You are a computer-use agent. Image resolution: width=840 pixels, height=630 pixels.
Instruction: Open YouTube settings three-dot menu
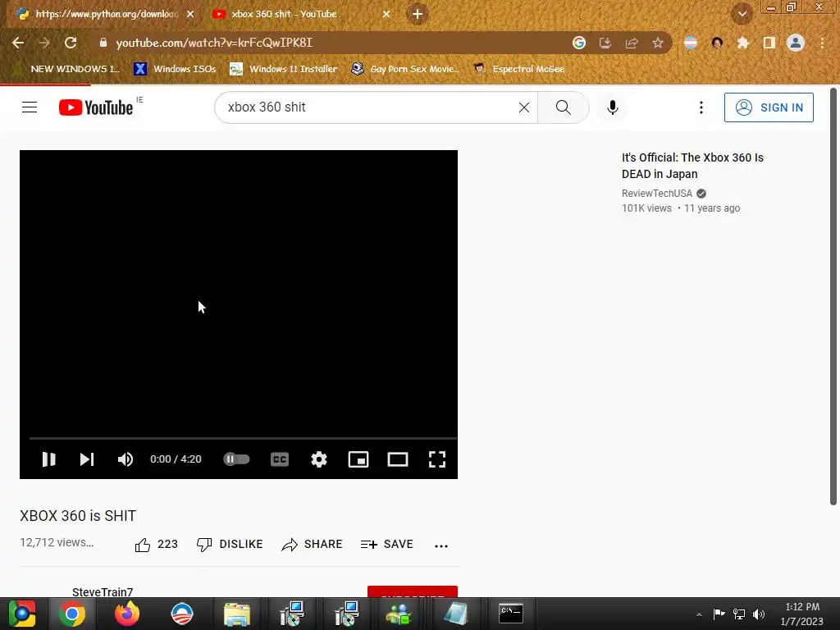[x=701, y=107]
